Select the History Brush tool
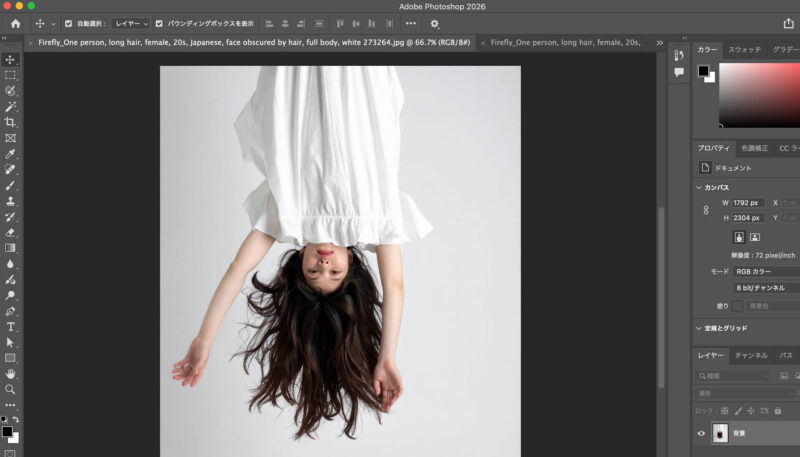Viewport: 800px width, 457px height. (10, 217)
